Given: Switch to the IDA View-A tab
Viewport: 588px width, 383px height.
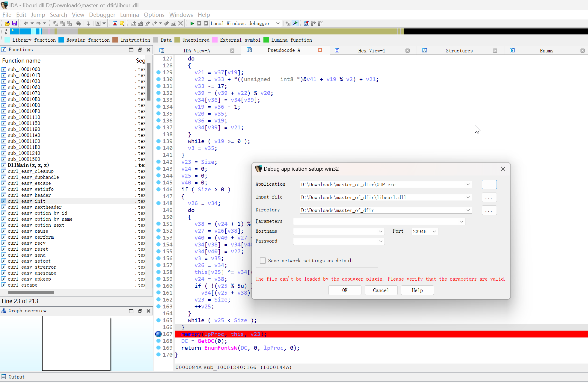Looking at the screenshot, I should point(197,51).
